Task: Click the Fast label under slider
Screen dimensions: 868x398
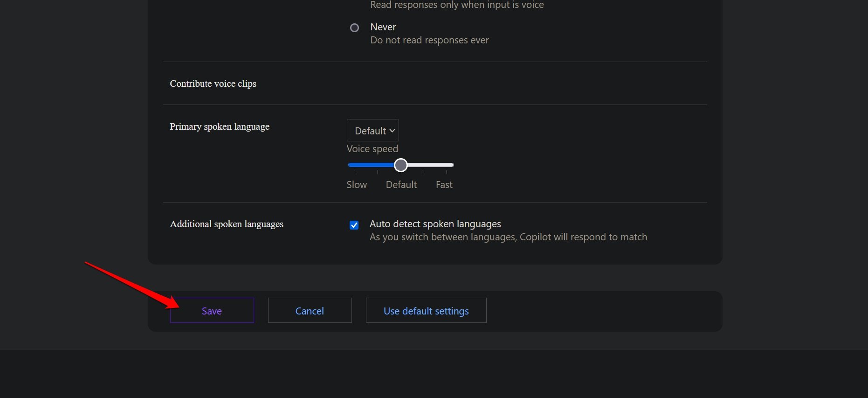Action: click(x=444, y=185)
